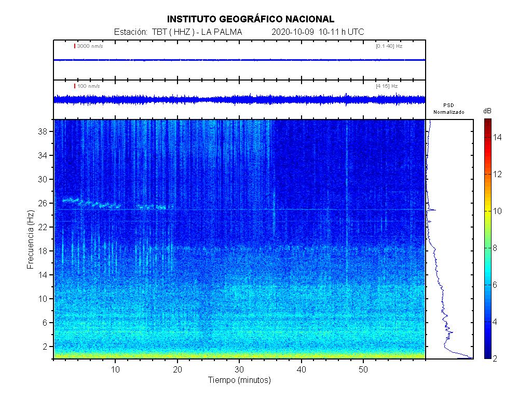Click the PSD Normalizado heading
The height and width of the screenshot is (399, 532).
coord(449,109)
